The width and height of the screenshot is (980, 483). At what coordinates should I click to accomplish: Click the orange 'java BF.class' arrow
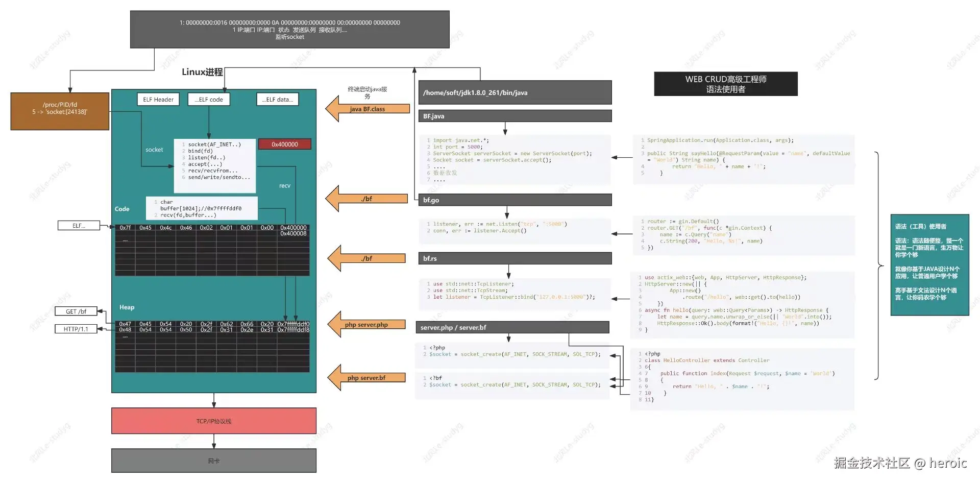click(367, 109)
